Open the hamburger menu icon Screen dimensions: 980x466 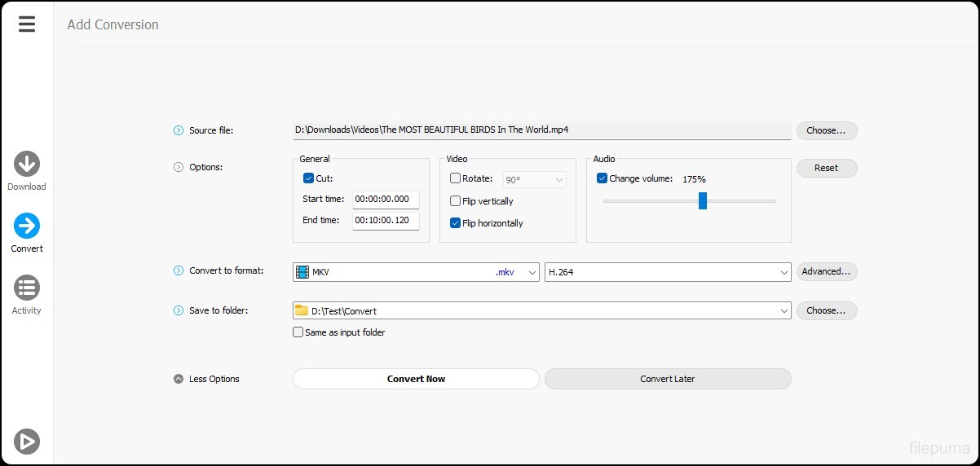(x=27, y=24)
